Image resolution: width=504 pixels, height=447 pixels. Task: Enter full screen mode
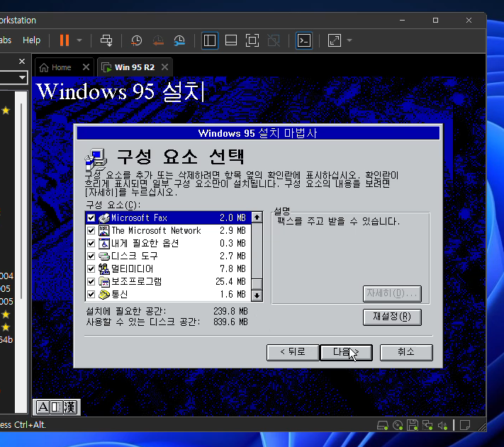click(x=252, y=40)
